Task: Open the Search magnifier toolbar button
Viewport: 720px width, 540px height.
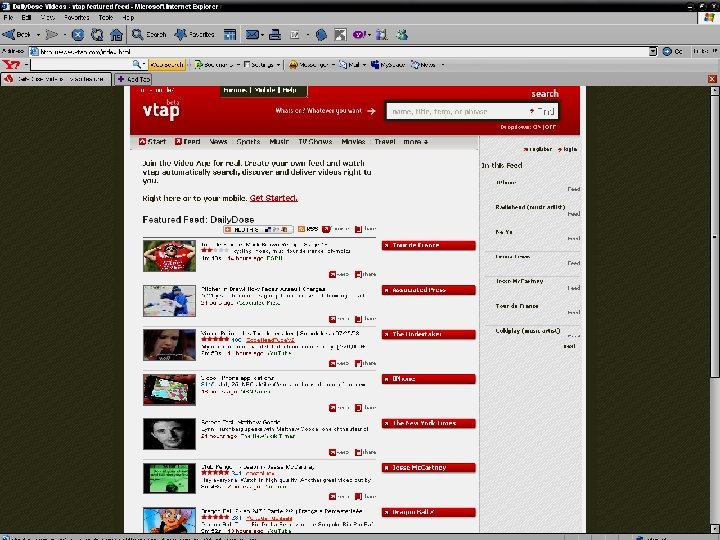Action: coord(149,34)
